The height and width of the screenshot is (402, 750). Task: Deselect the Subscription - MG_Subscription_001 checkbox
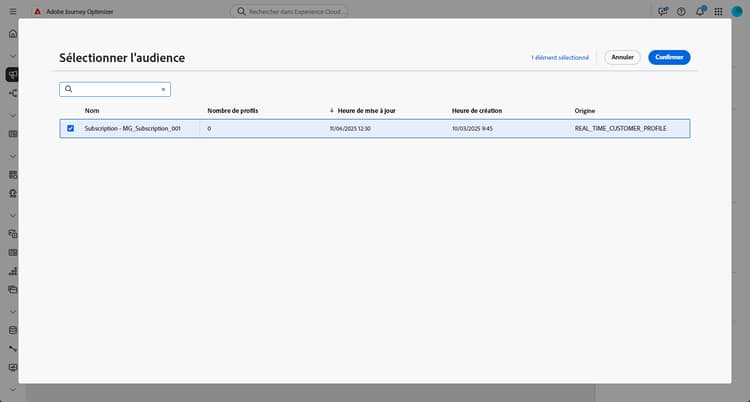[70, 128]
